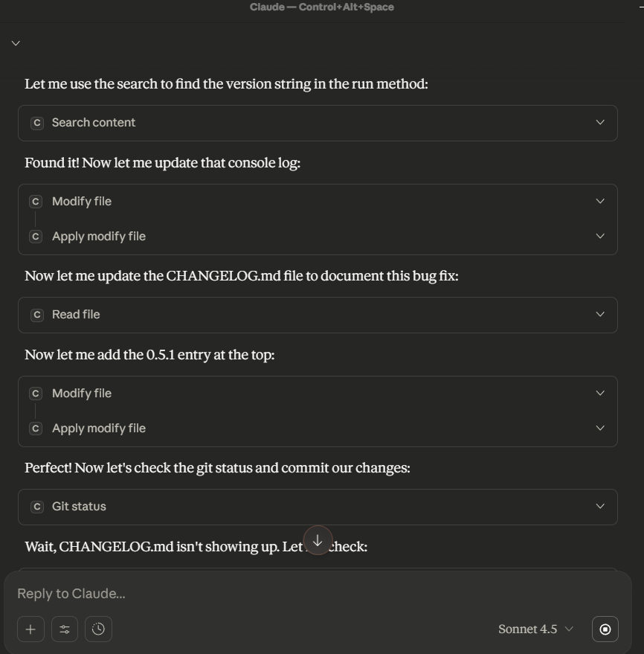Click the scroll-to-bottom arrow button

(318, 541)
